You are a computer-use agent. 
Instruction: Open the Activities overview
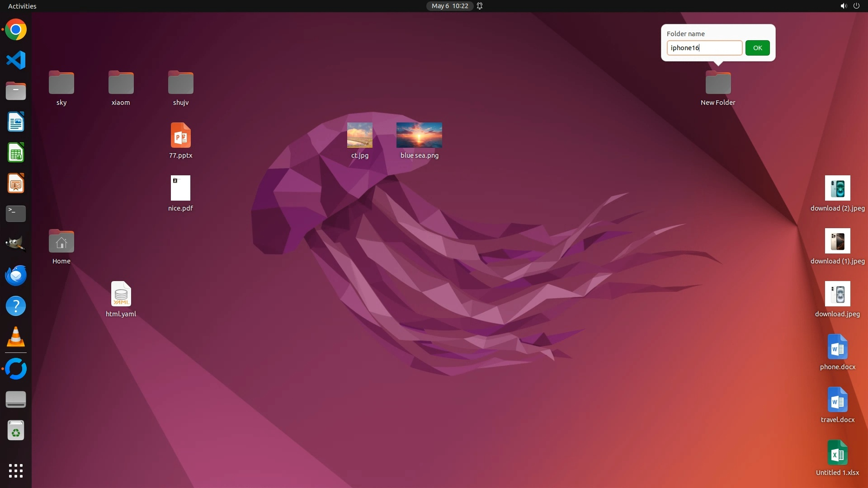click(22, 6)
